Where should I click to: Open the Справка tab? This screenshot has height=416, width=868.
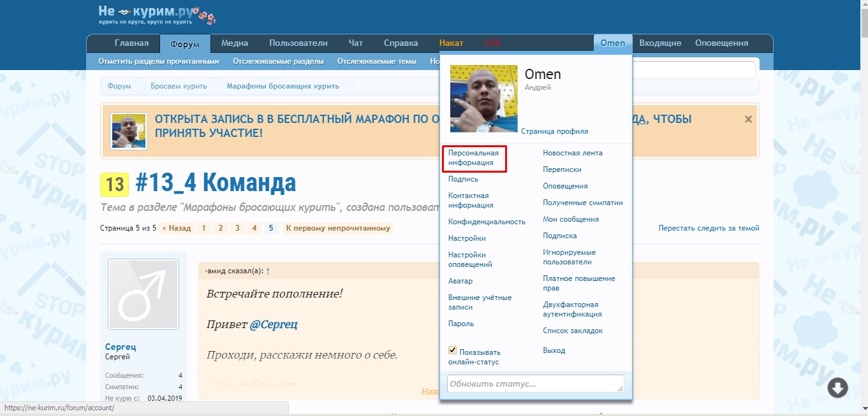[401, 43]
